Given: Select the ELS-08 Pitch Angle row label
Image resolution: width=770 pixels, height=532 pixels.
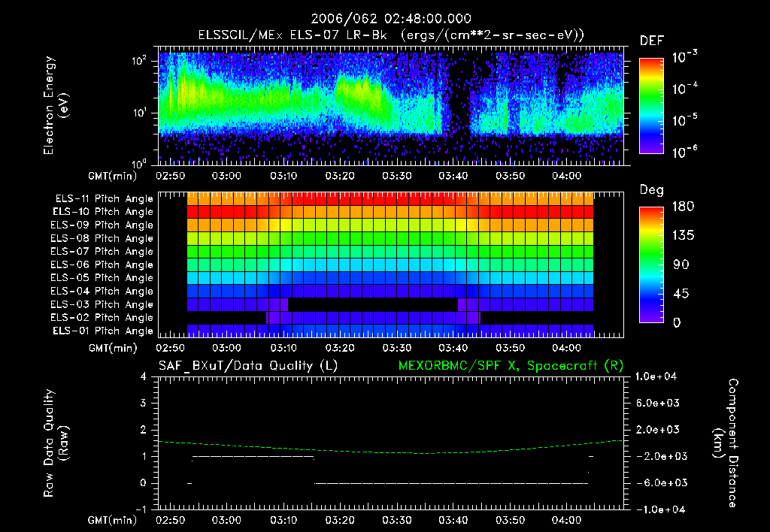Looking at the screenshot, I should click(102, 238).
